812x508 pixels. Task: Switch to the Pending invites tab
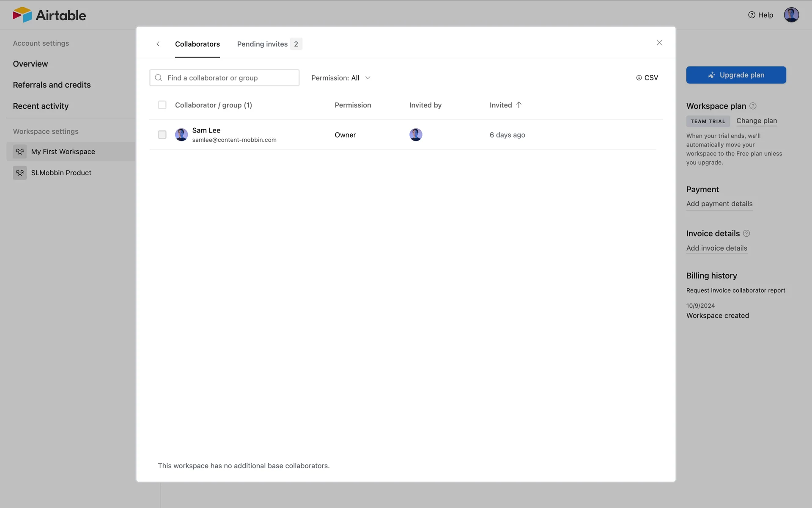tap(269, 44)
